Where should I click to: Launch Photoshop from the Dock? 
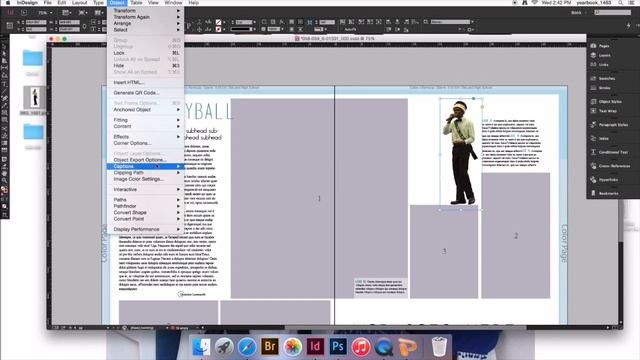[338, 347]
